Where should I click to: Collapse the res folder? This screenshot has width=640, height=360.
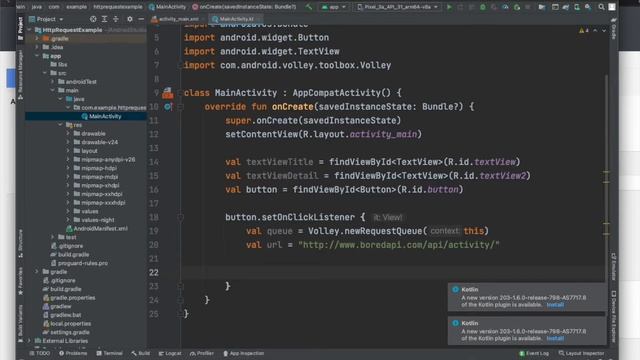pyautogui.click(x=60, y=125)
